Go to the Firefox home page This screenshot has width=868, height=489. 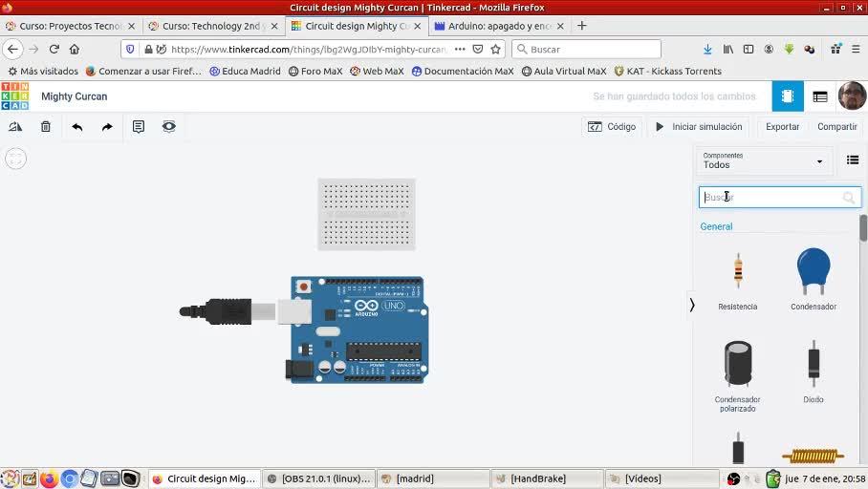click(x=75, y=50)
